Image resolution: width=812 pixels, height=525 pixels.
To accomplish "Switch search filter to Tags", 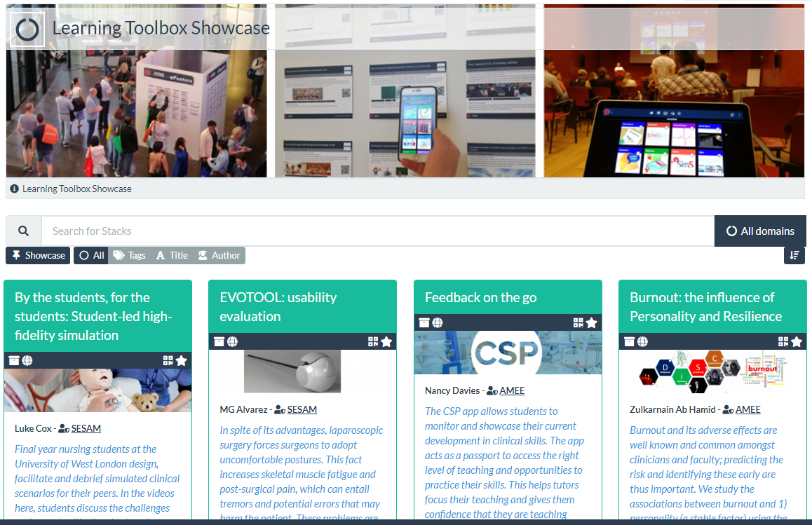I will click(129, 255).
